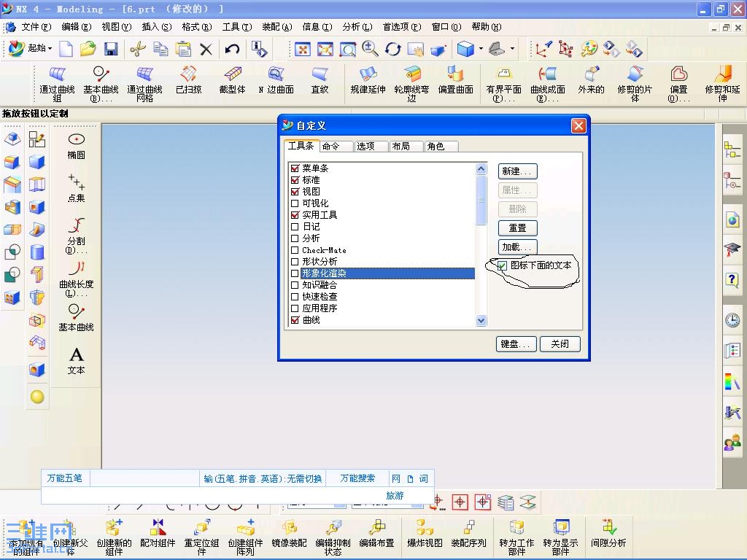The height and width of the screenshot is (560, 747).
Task: Switch to the 命令 tab
Action: (336, 146)
